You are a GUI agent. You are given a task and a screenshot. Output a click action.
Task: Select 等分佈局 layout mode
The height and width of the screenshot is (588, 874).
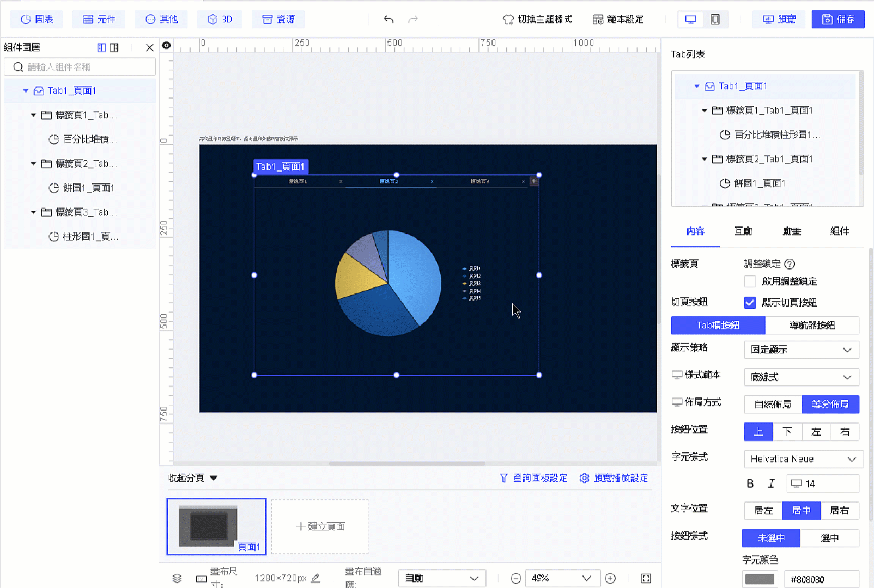pyautogui.click(x=830, y=405)
